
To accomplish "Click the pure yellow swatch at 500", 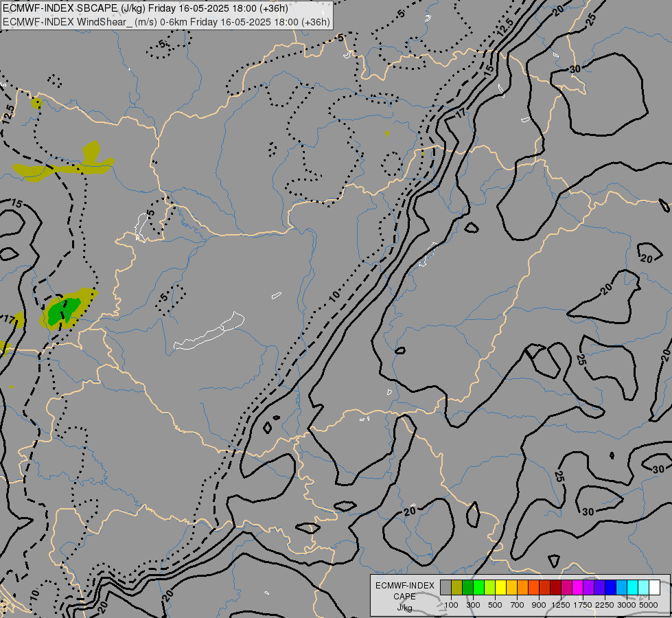I will point(500,588).
